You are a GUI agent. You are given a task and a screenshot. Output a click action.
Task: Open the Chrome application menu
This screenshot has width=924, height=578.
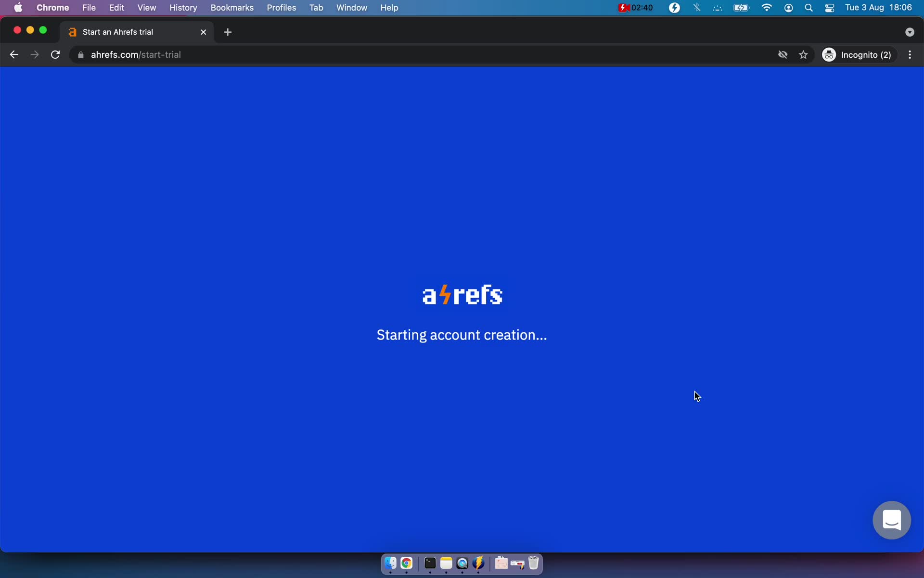(x=53, y=8)
